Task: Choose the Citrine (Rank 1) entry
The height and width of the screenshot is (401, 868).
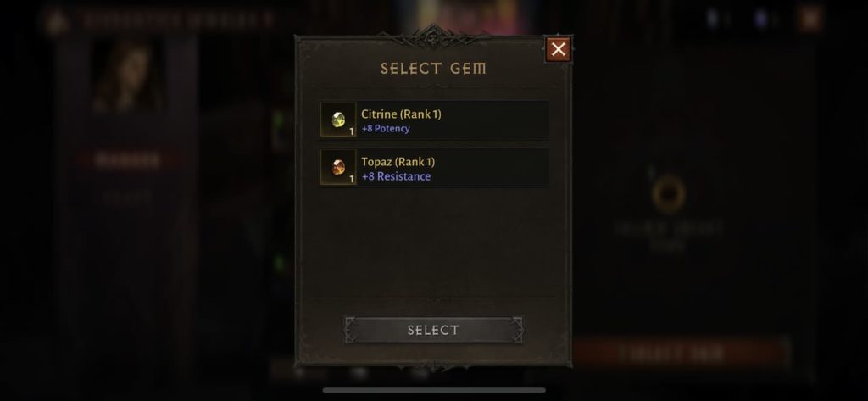Action: [434, 120]
